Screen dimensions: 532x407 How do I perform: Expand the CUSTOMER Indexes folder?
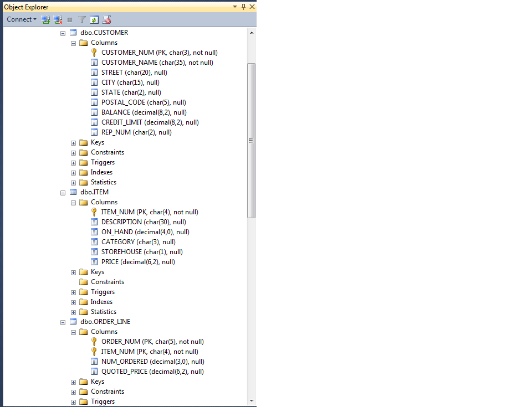(73, 173)
